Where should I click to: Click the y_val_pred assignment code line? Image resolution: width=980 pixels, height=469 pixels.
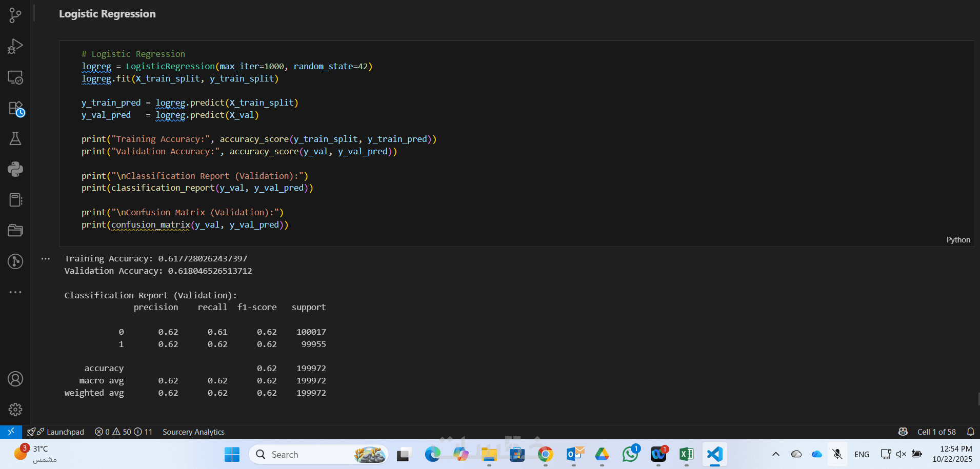click(x=170, y=115)
